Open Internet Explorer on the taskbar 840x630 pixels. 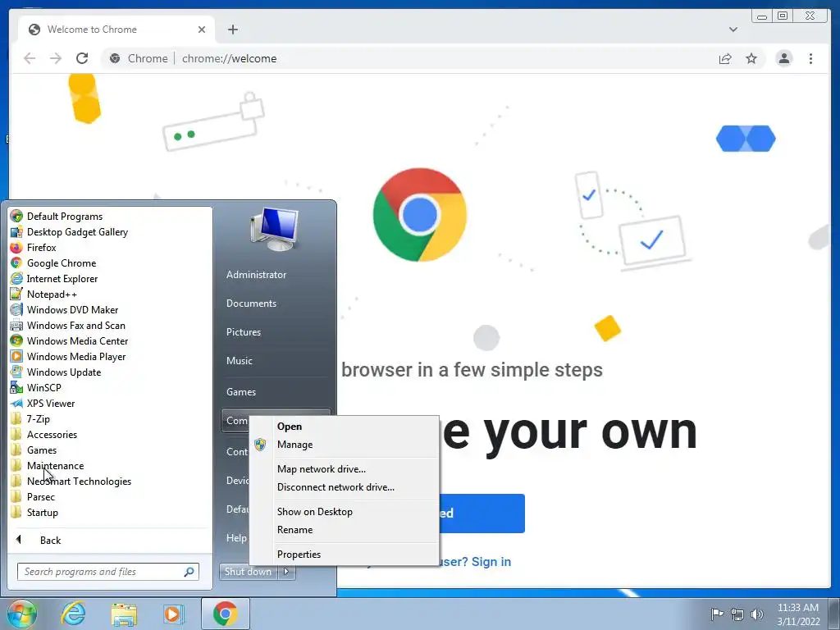[x=73, y=614]
